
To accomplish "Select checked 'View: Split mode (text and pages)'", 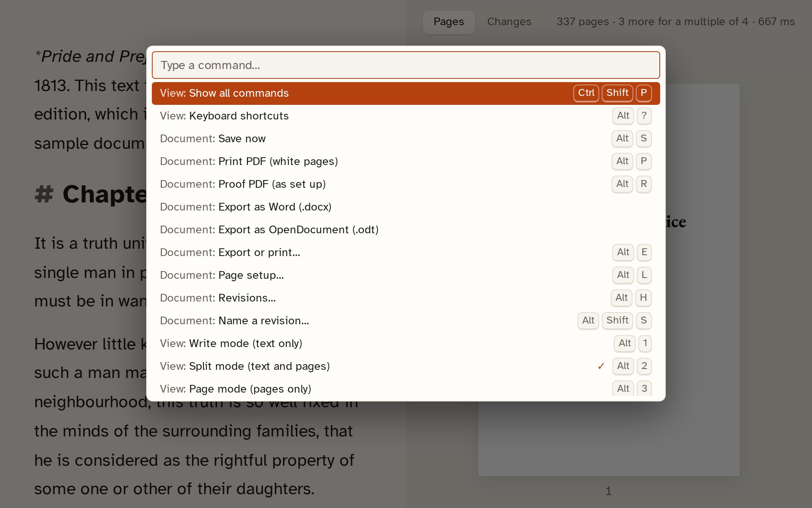I will [x=406, y=366].
